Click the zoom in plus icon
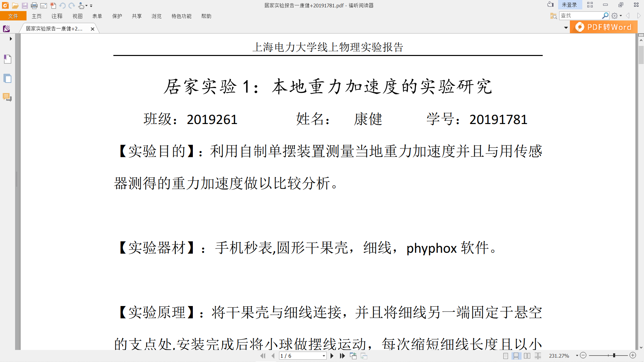This screenshot has width=644, height=362. [633, 355]
